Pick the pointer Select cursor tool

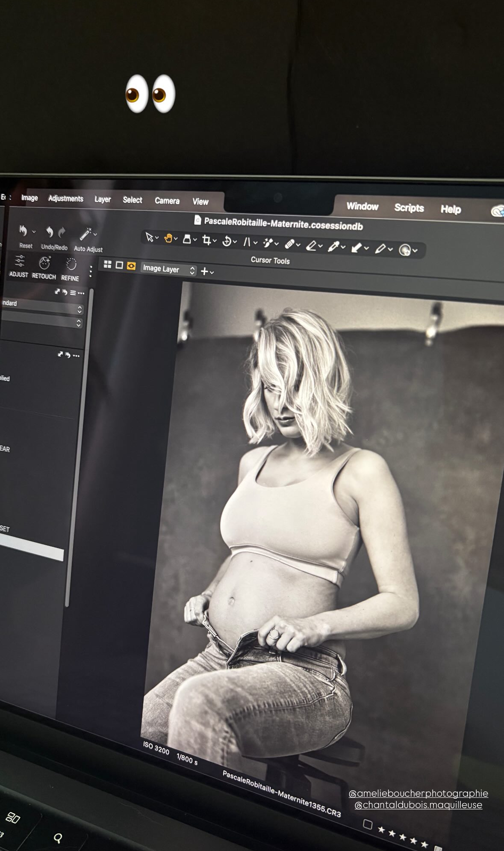tap(149, 237)
